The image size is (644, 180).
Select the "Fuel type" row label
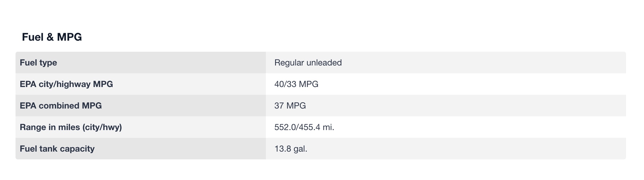tap(38, 63)
